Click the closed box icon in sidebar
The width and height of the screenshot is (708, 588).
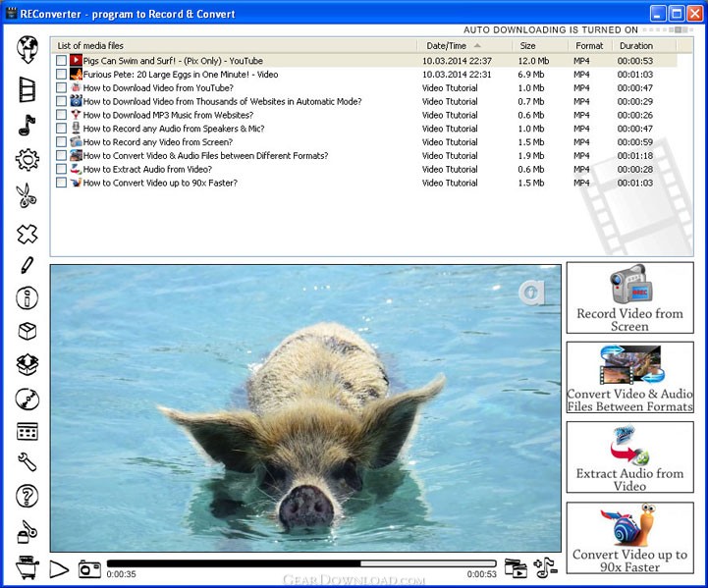coord(27,331)
